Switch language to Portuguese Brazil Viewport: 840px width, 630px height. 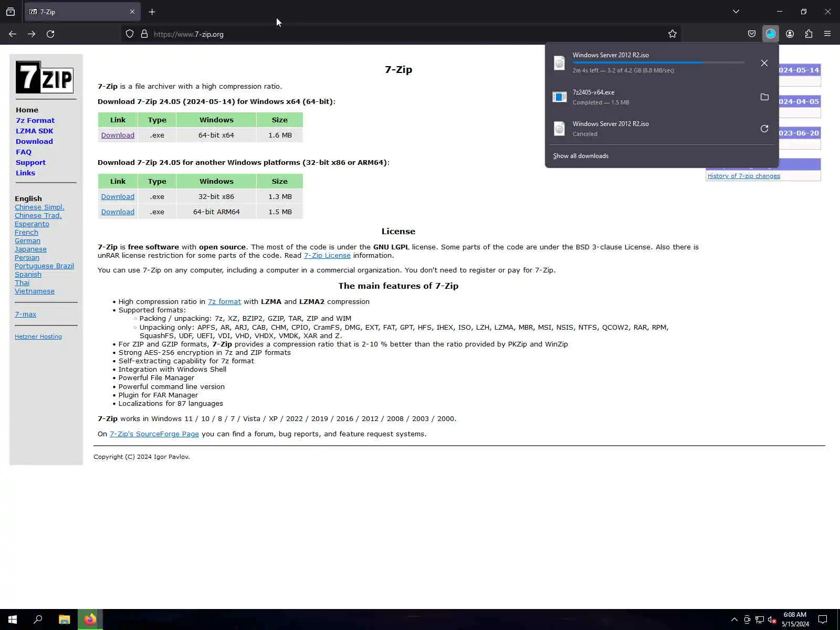44,266
